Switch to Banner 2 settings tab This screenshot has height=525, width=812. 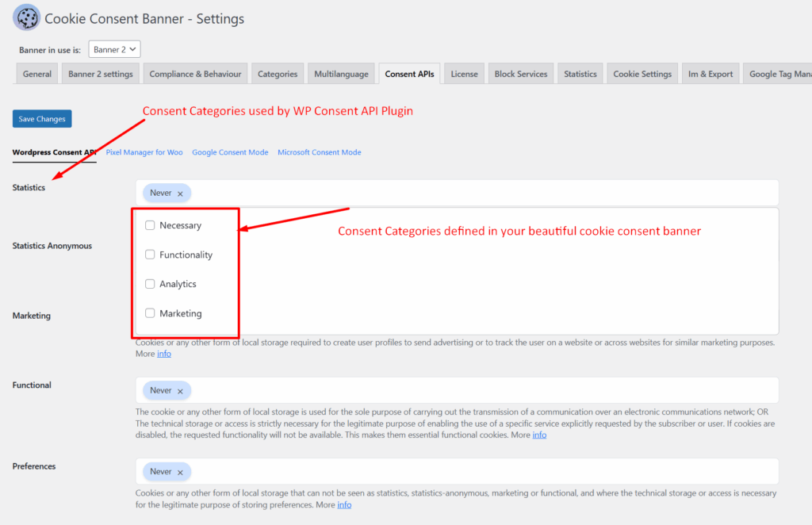tap(101, 74)
